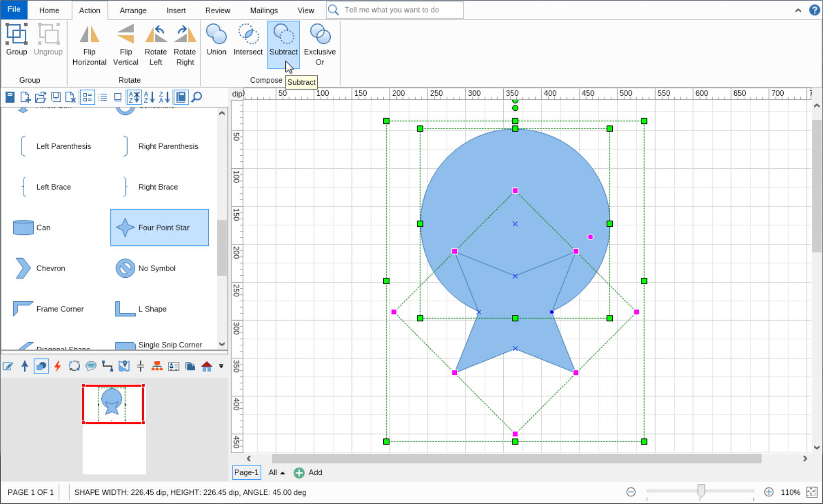Expand the bottom toolbar overflow chevron
This screenshot has width=823, height=504.
[221, 366]
